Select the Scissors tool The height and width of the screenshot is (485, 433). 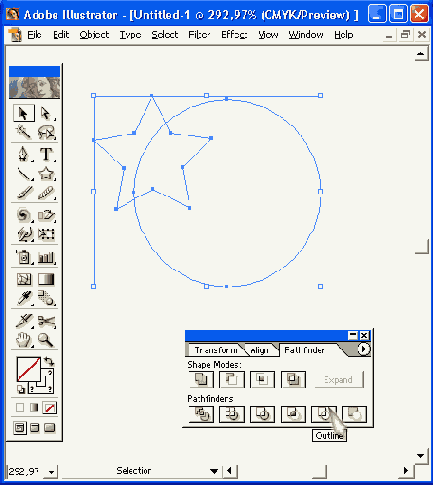tap(46, 321)
